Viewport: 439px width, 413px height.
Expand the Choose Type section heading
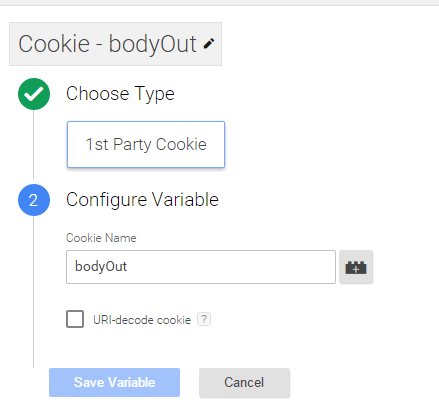pos(120,94)
